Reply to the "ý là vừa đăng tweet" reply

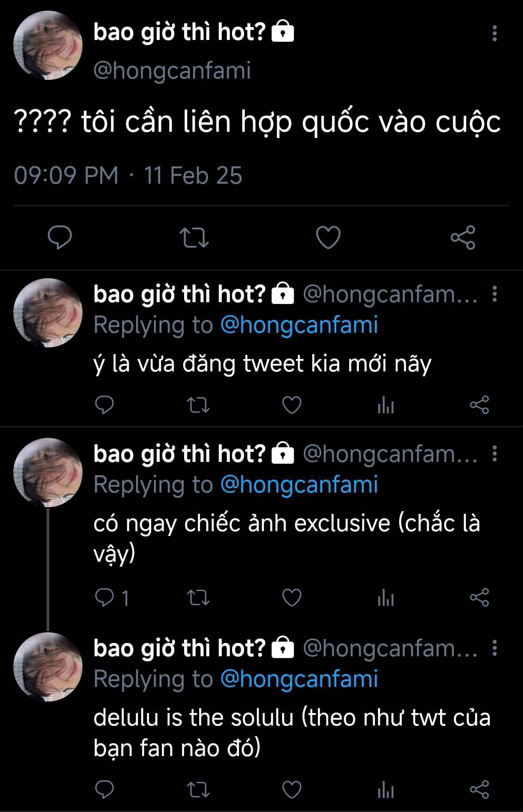[x=105, y=405]
